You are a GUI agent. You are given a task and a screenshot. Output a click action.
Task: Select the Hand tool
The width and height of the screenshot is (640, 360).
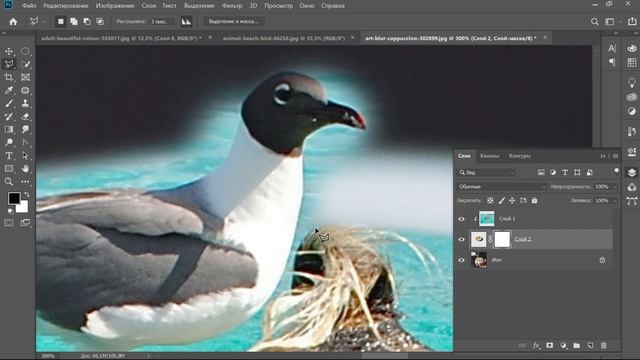coord(25,169)
